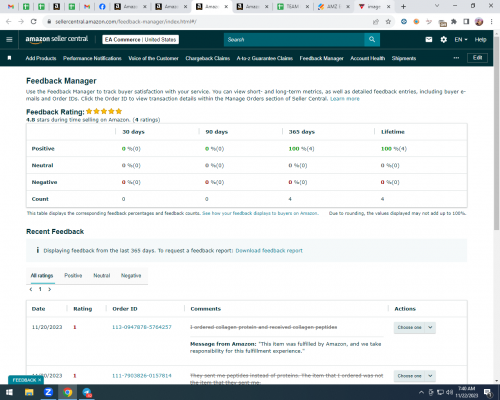This screenshot has width=500, height=400.
Task: Toggle the browser side panel icon
Action: point(466,21)
